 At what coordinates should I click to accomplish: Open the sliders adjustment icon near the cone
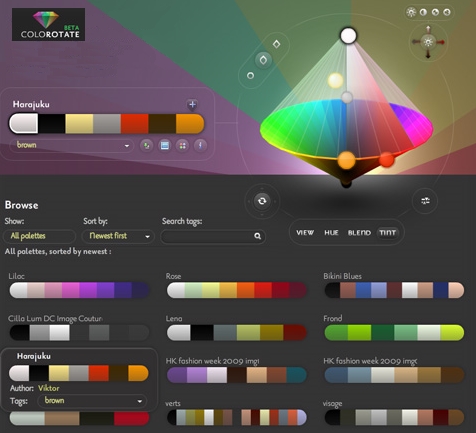pos(425,201)
